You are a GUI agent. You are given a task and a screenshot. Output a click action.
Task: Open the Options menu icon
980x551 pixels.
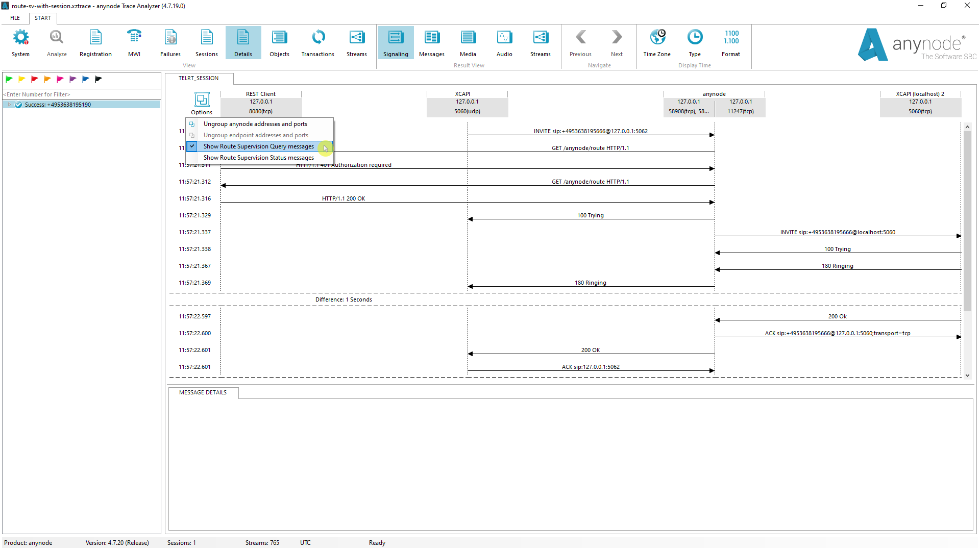click(x=202, y=103)
